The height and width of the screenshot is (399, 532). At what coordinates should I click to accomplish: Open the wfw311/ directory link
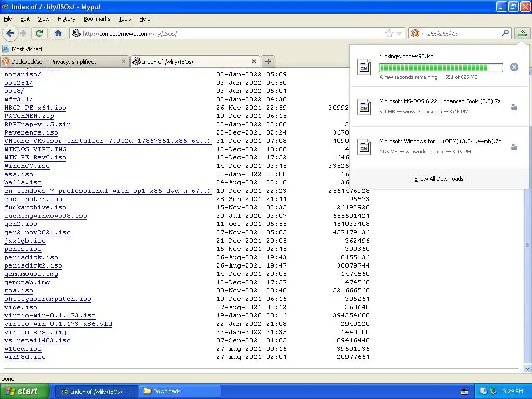point(18,99)
